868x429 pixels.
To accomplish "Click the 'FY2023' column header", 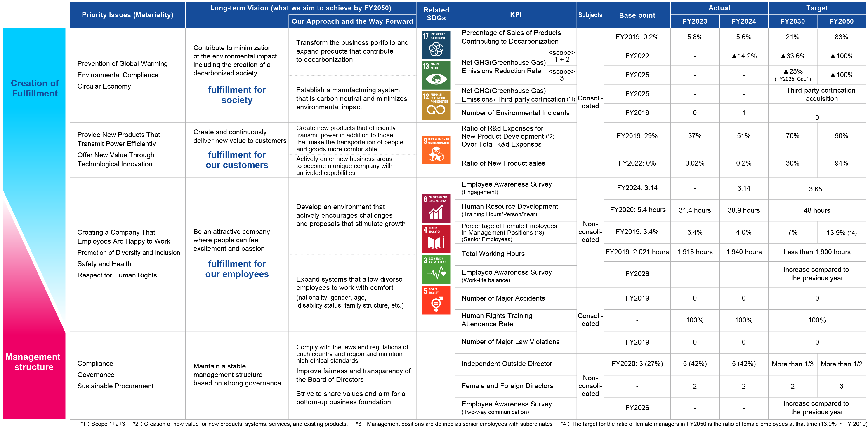I will pos(695,21).
